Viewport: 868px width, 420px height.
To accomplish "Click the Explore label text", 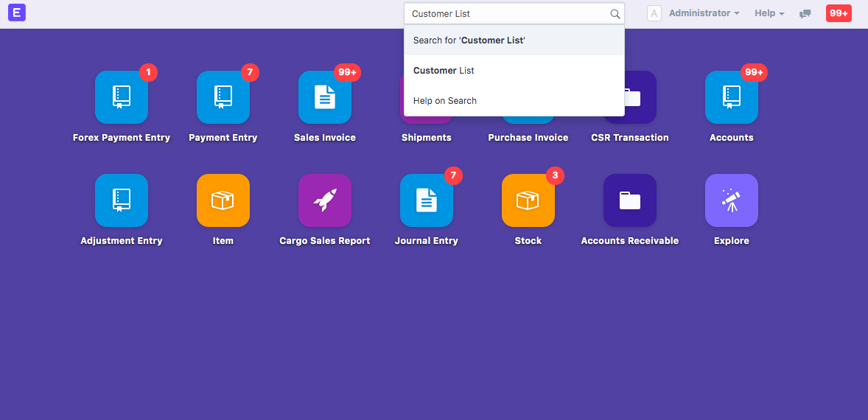I will [731, 241].
